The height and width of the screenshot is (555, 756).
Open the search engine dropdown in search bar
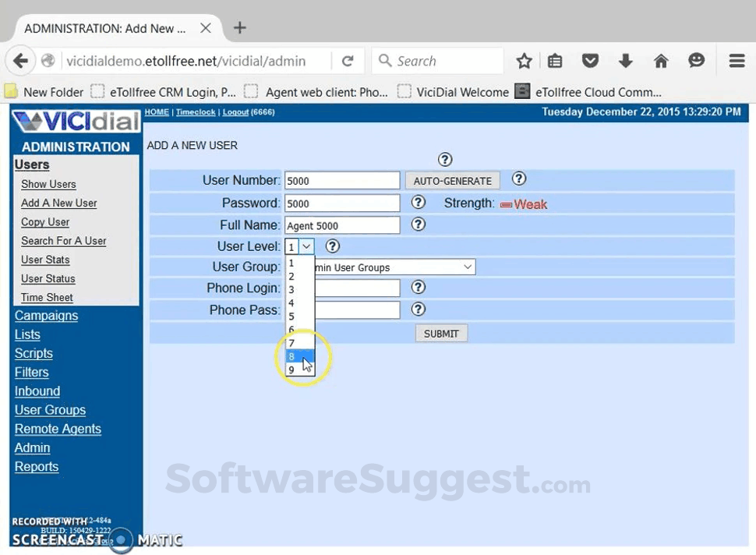point(385,60)
